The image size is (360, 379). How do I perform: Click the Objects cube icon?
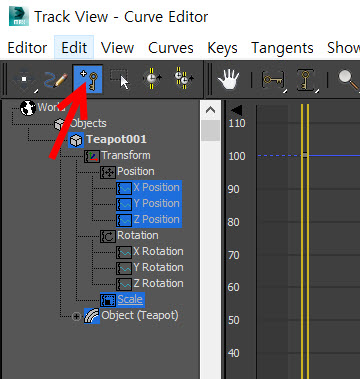tap(60, 124)
